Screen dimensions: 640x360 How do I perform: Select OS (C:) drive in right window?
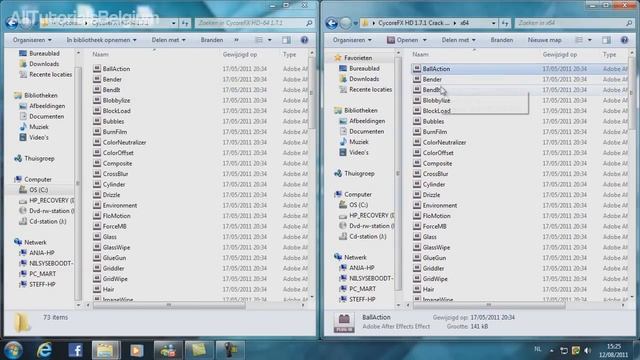(359, 205)
